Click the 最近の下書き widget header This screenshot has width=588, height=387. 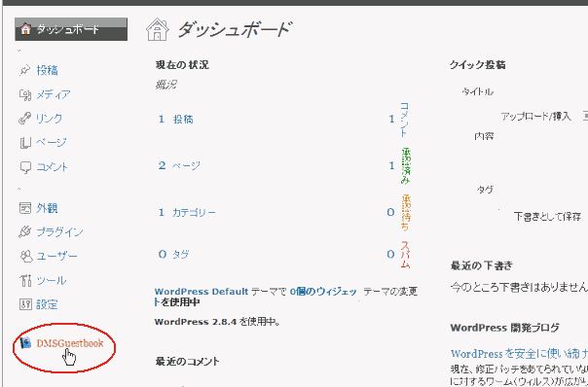(482, 266)
